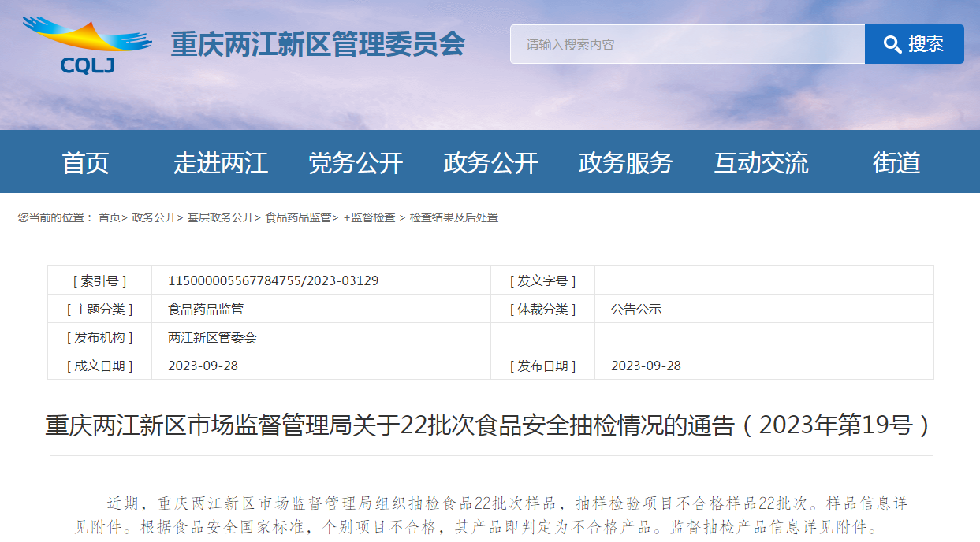Click the [ 发布机构 ] label cell
The image size is (980, 542).
click(x=100, y=337)
